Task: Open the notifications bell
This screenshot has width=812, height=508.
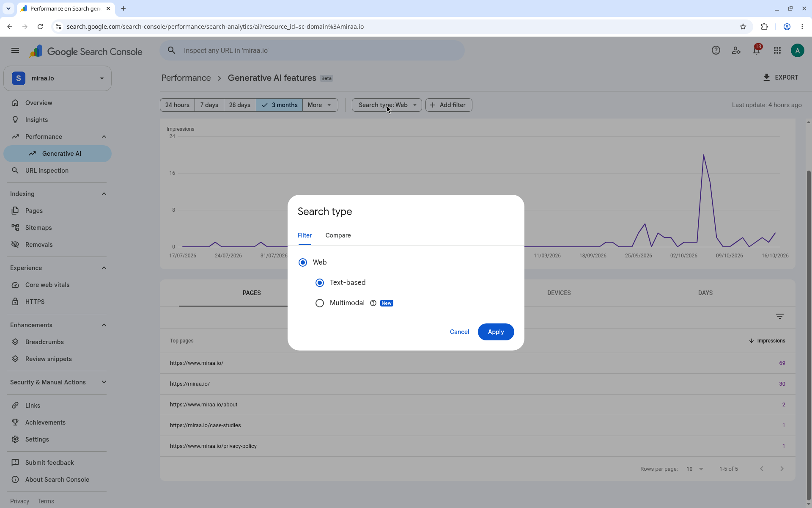Action: [x=757, y=51]
